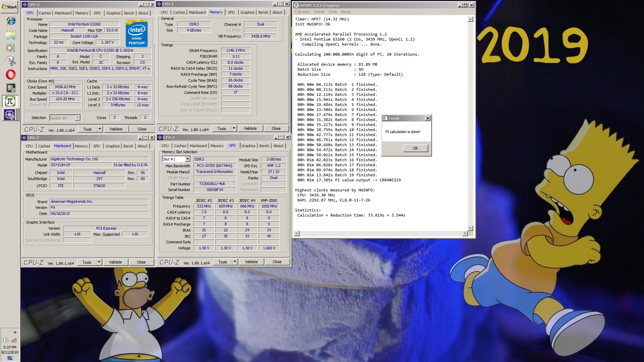Close the Finish dialog with its X
The width and height of the screenshot is (644, 362).
[x=427, y=118]
